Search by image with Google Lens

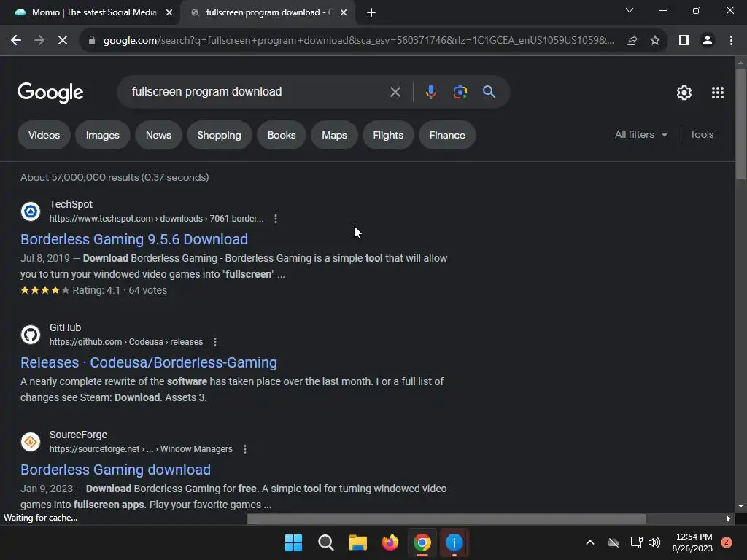[460, 92]
